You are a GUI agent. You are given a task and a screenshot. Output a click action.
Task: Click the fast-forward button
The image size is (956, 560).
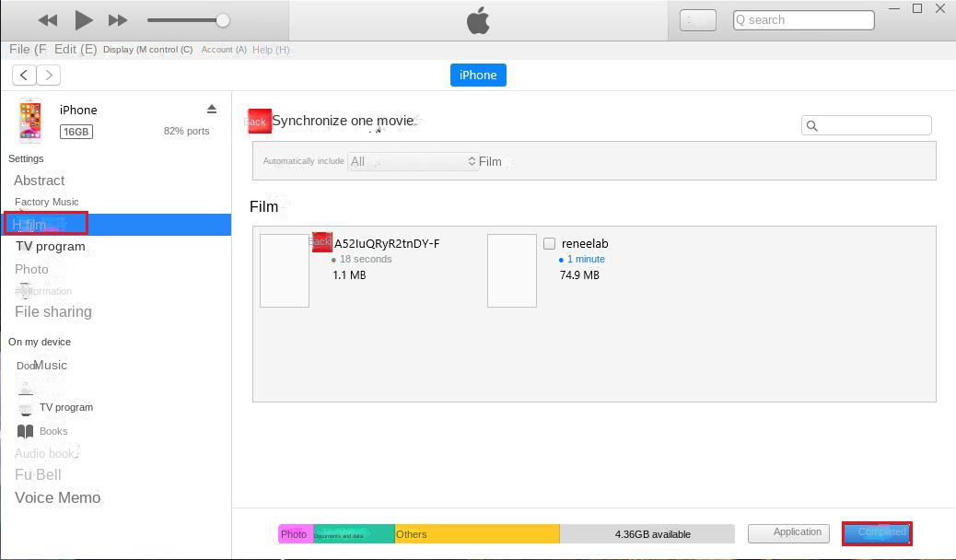(x=118, y=20)
